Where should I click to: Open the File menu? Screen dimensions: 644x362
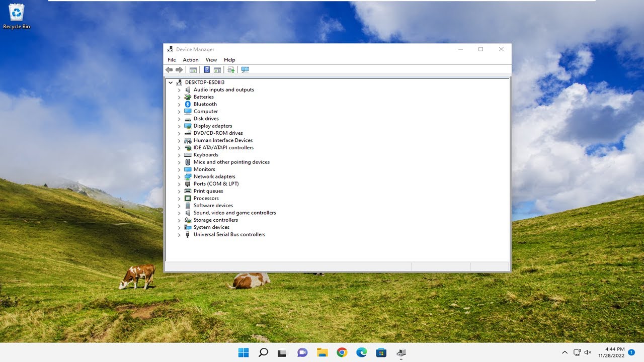coord(172,60)
